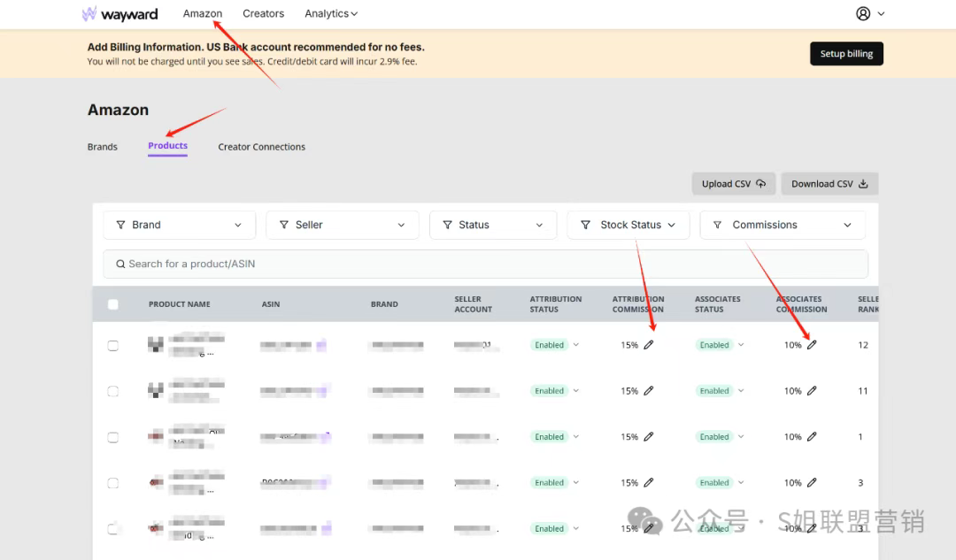Open the product thumbnail in the rank 1 row
Image resolution: width=956 pixels, height=560 pixels.
click(156, 436)
